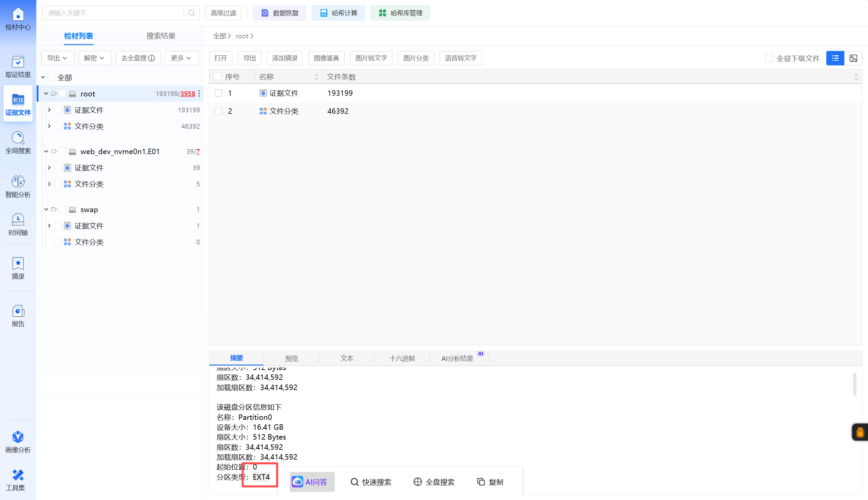This screenshot has height=500, width=868.
Task: Open 哈希库管理 tool
Action: (x=400, y=13)
